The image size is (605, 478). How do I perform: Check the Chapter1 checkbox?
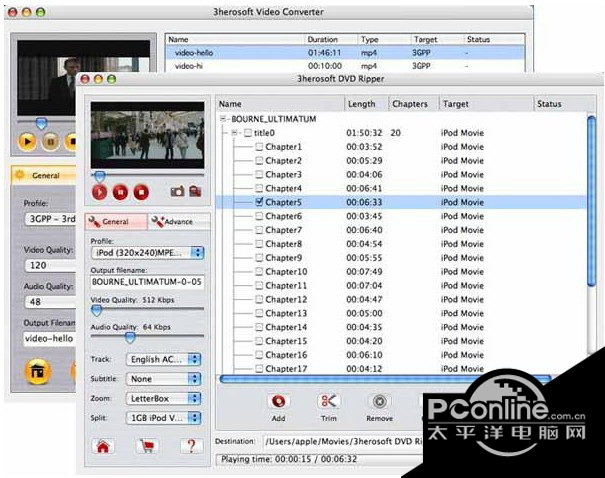pos(259,147)
